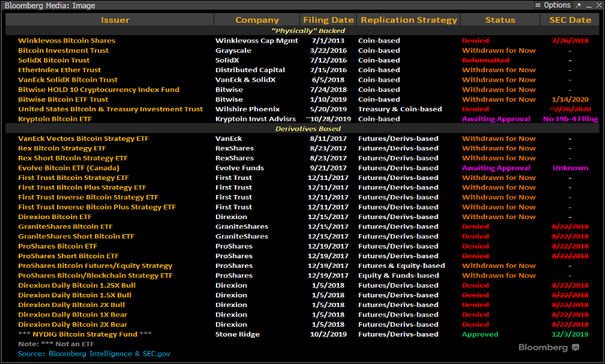Click the Filing Date column header

click(329, 20)
